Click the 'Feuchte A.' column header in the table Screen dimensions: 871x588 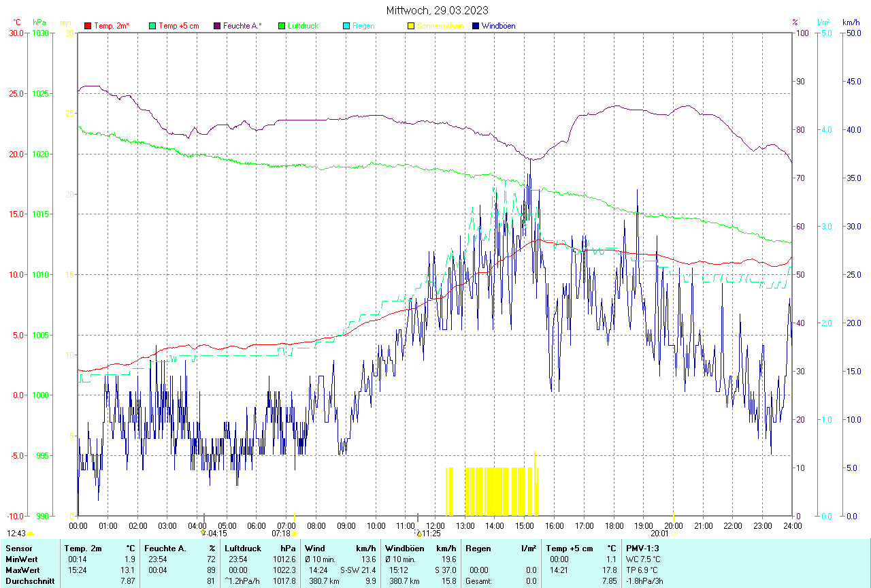pos(165,548)
